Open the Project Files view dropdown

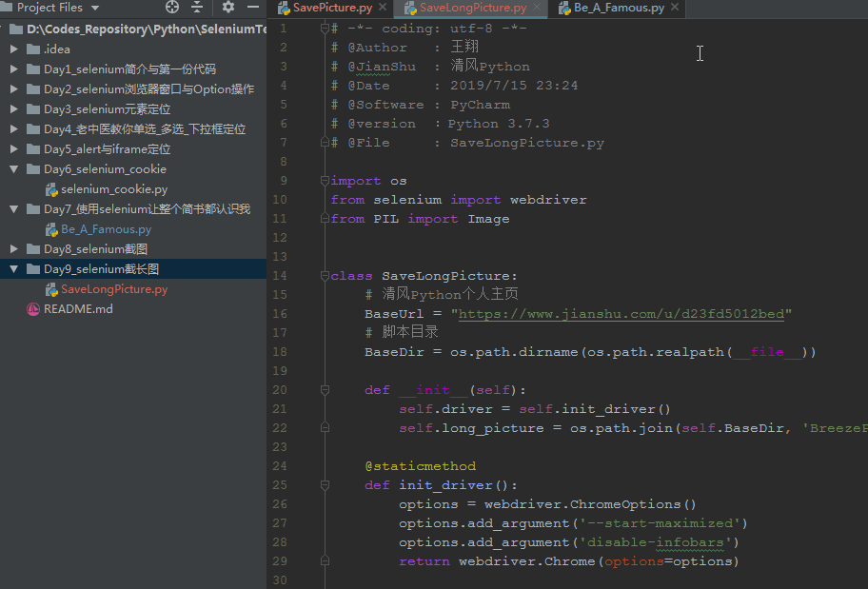click(94, 8)
